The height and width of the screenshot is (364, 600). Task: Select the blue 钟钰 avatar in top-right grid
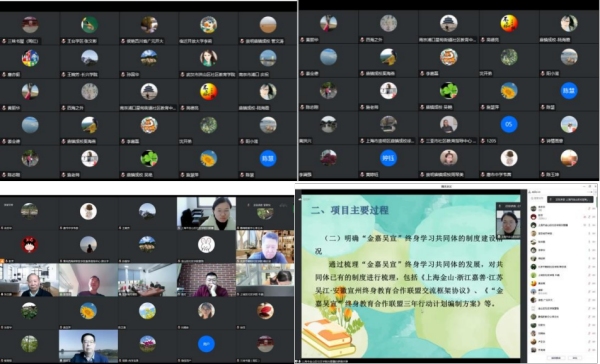(388, 158)
